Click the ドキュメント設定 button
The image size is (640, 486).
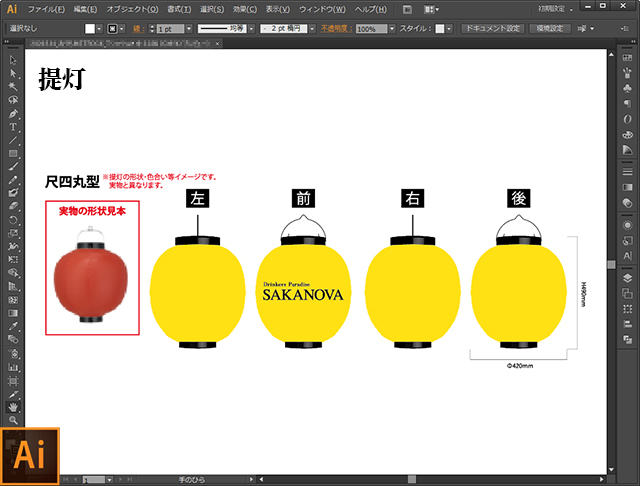(493, 29)
